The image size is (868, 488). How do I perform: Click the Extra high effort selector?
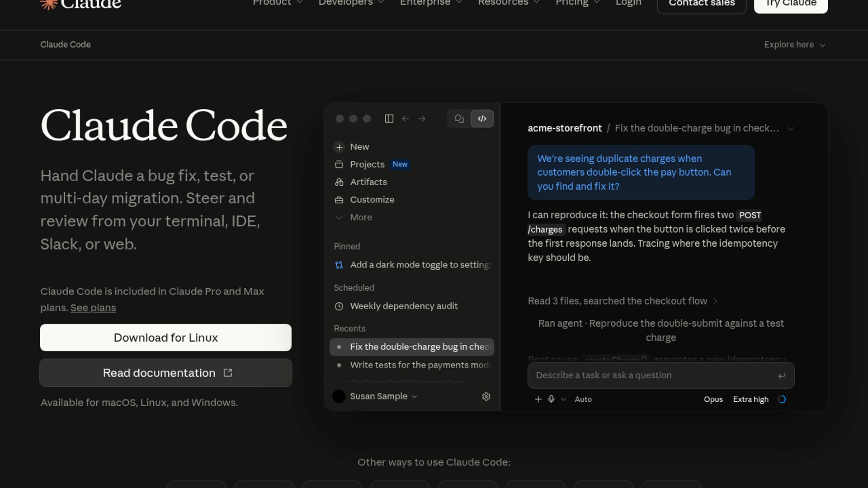750,399
